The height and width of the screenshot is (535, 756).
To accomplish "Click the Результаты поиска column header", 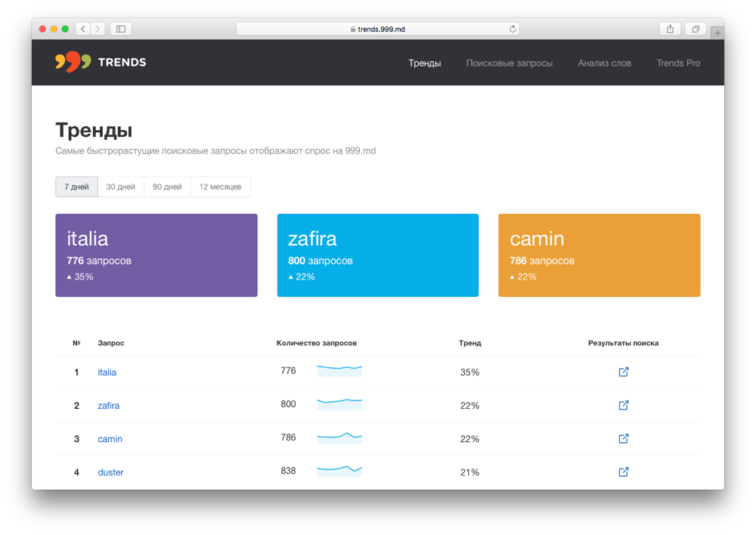I will (x=624, y=343).
